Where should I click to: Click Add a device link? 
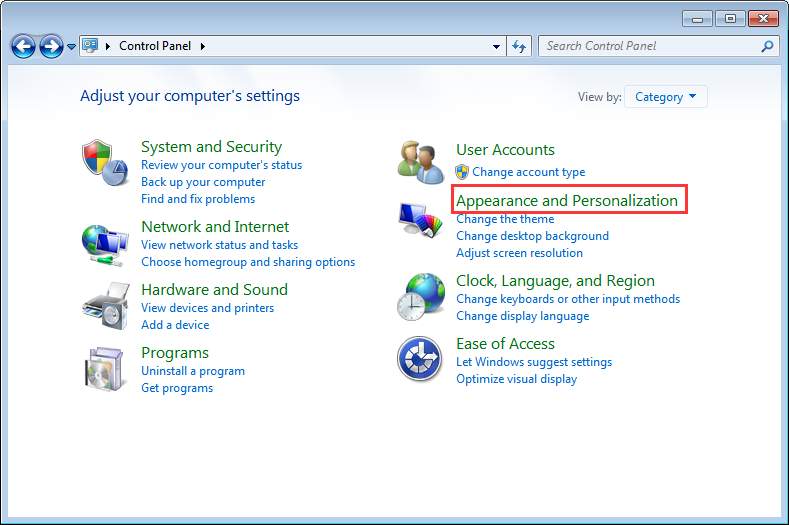(x=175, y=325)
